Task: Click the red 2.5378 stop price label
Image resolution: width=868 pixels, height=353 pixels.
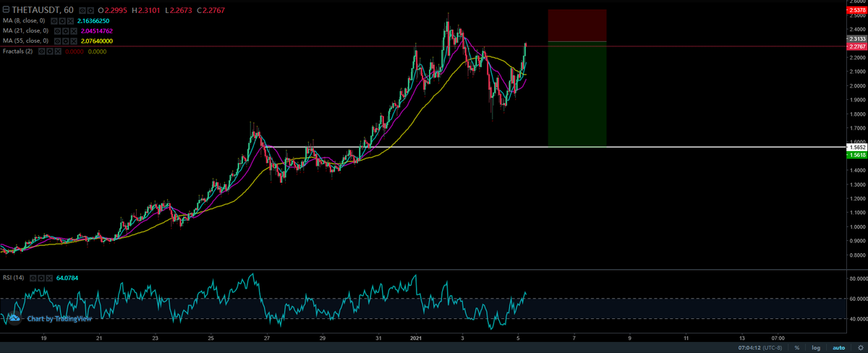Action: 856,10
